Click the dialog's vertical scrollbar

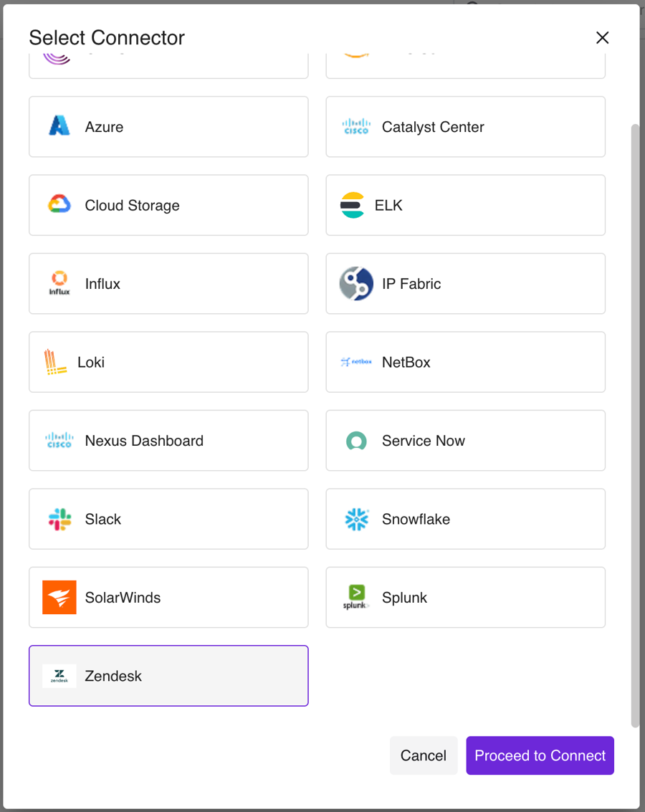[634, 423]
